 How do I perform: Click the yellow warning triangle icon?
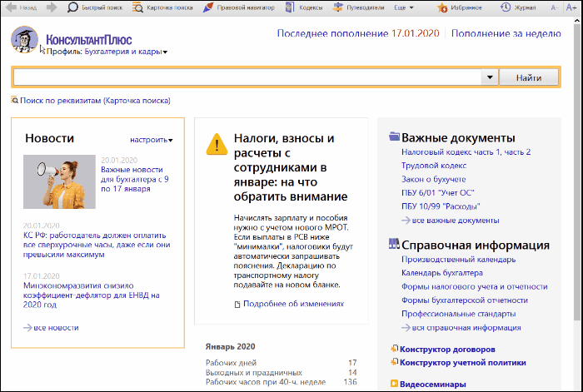pos(217,144)
